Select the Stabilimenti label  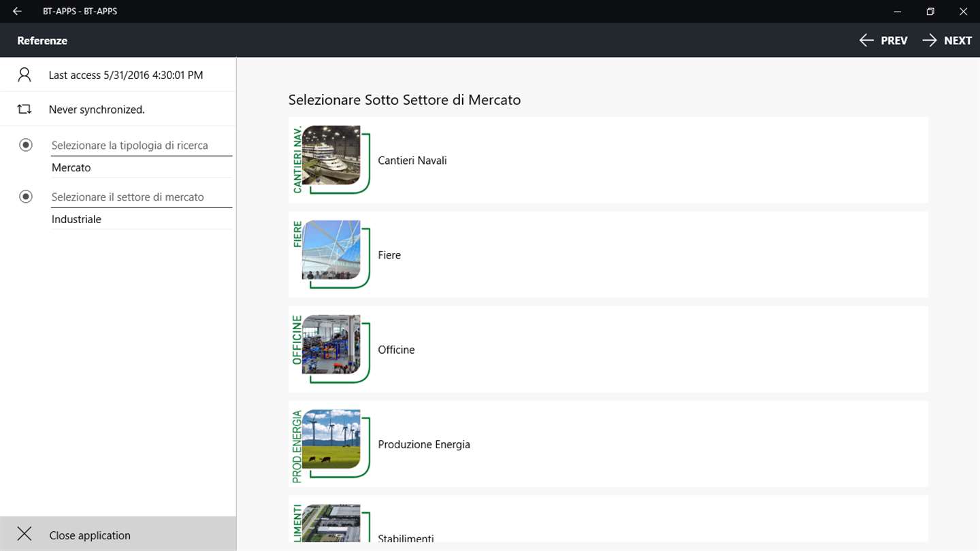pyautogui.click(x=406, y=538)
